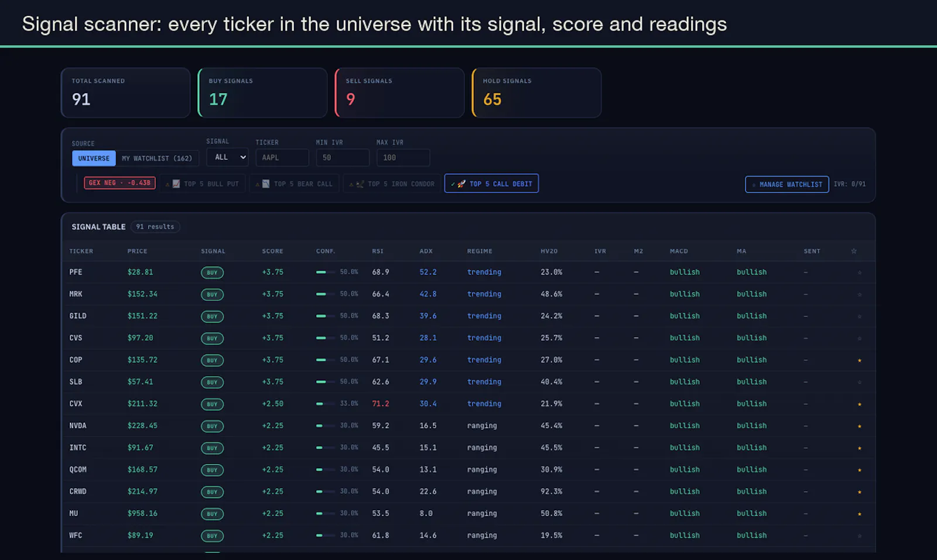Image resolution: width=937 pixels, height=560 pixels.
Task: Unstar the MU watchlist star
Action: (x=859, y=514)
